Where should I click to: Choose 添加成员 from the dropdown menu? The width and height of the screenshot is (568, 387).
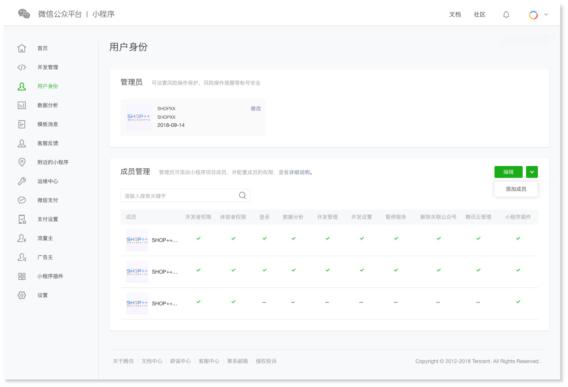coord(516,189)
